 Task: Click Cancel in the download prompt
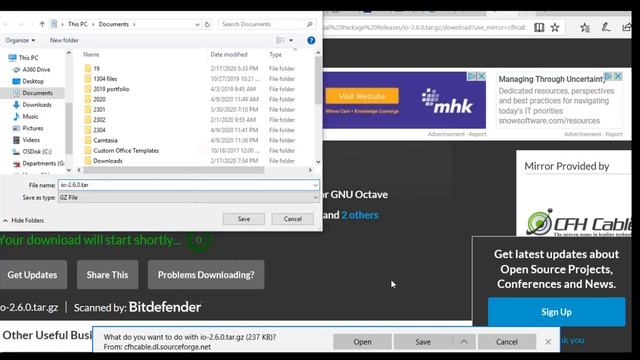507,342
